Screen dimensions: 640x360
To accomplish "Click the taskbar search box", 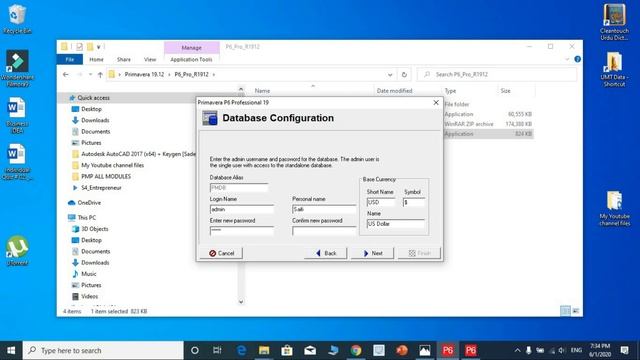I will coord(103,350).
